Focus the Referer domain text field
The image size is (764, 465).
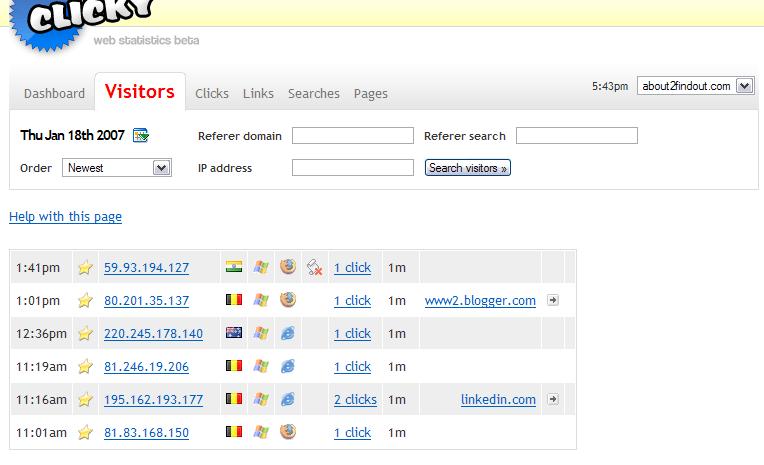352,136
